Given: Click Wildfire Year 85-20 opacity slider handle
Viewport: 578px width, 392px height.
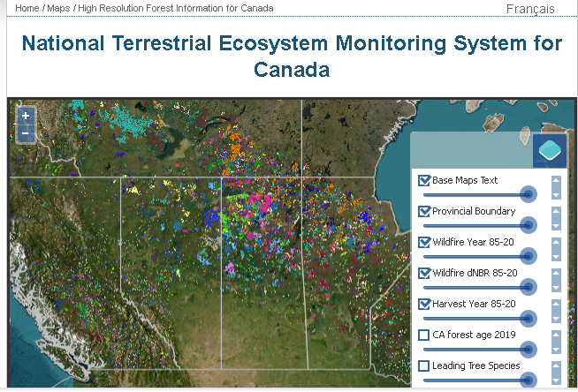Looking at the screenshot, I should click(528, 256).
